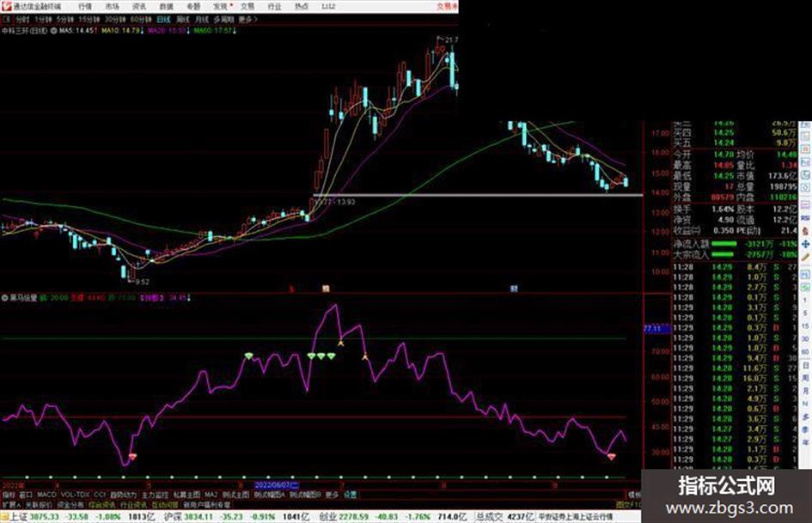Open the 市场 menu
812x523 pixels.
[112, 6]
